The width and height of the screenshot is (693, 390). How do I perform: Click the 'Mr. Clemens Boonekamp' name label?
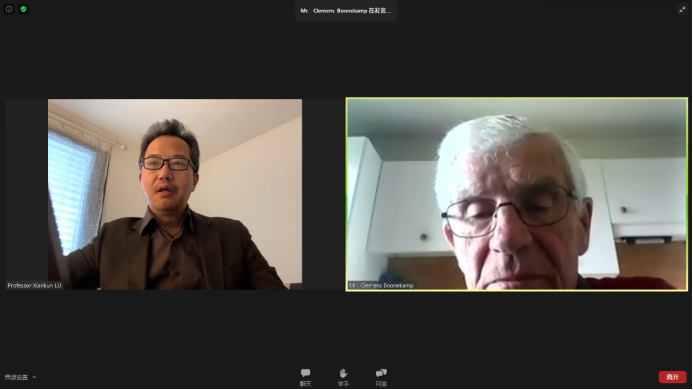pos(381,285)
